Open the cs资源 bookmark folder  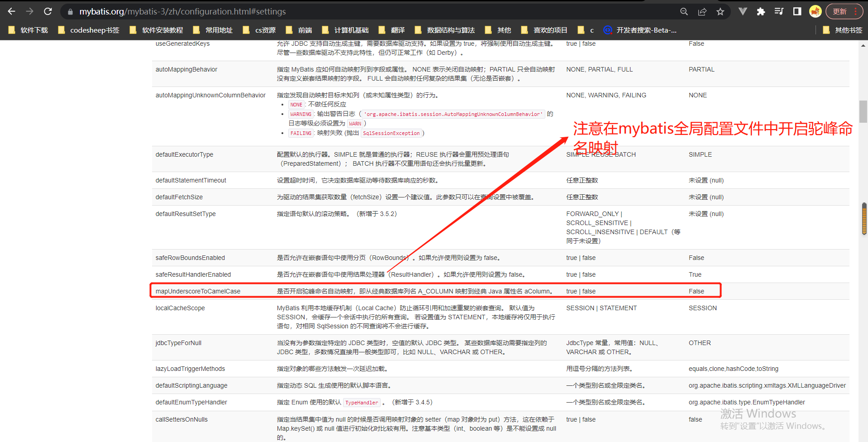pyautogui.click(x=260, y=30)
